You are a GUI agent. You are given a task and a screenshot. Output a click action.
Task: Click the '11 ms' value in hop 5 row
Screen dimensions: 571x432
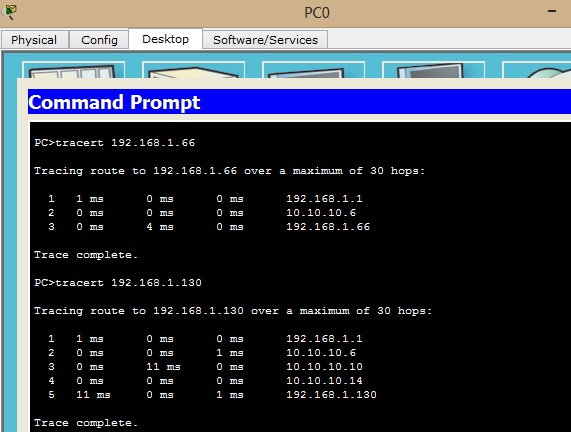click(x=93, y=394)
